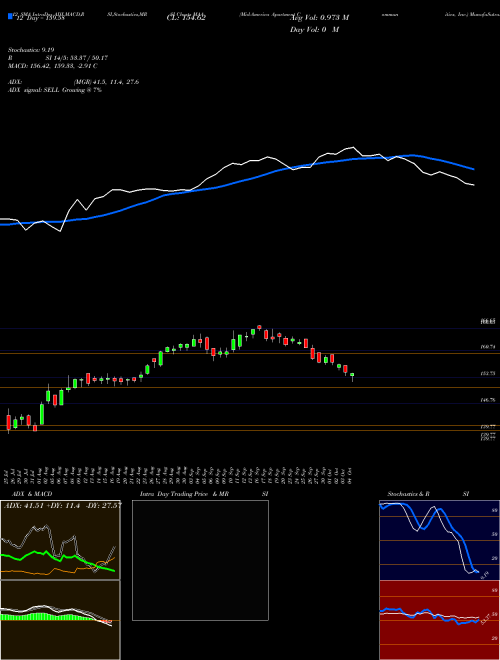Click the last green candlestick on the chart
This screenshot has height=660, width=500.
click(x=352, y=376)
